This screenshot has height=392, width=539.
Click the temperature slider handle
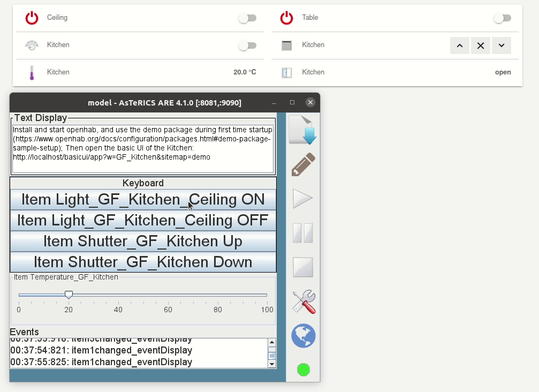coord(69,295)
